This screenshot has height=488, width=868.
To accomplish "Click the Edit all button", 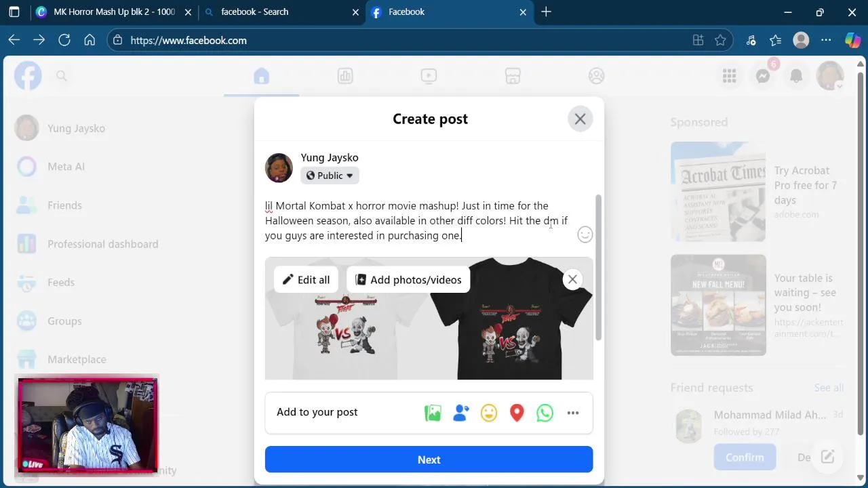I will 306,280.
